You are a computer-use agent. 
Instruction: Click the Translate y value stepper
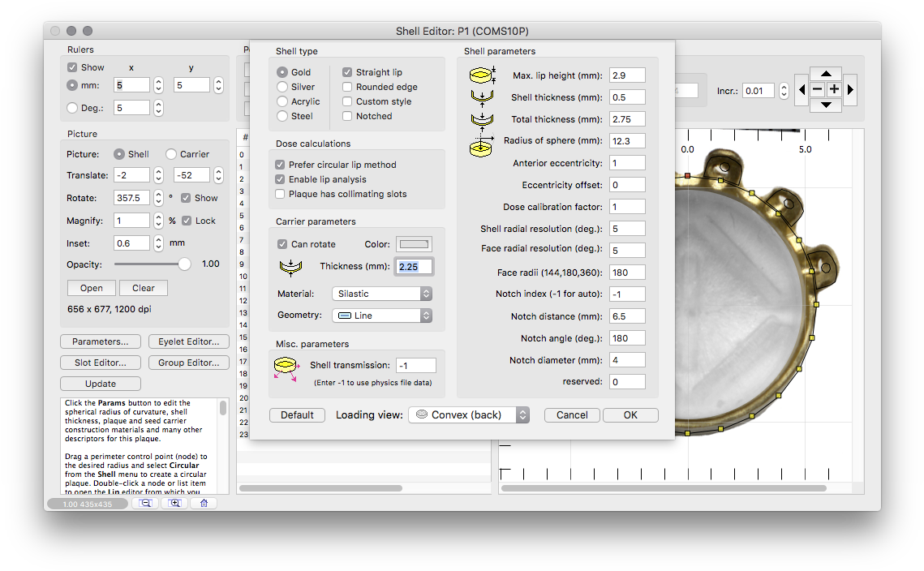[218, 175]
